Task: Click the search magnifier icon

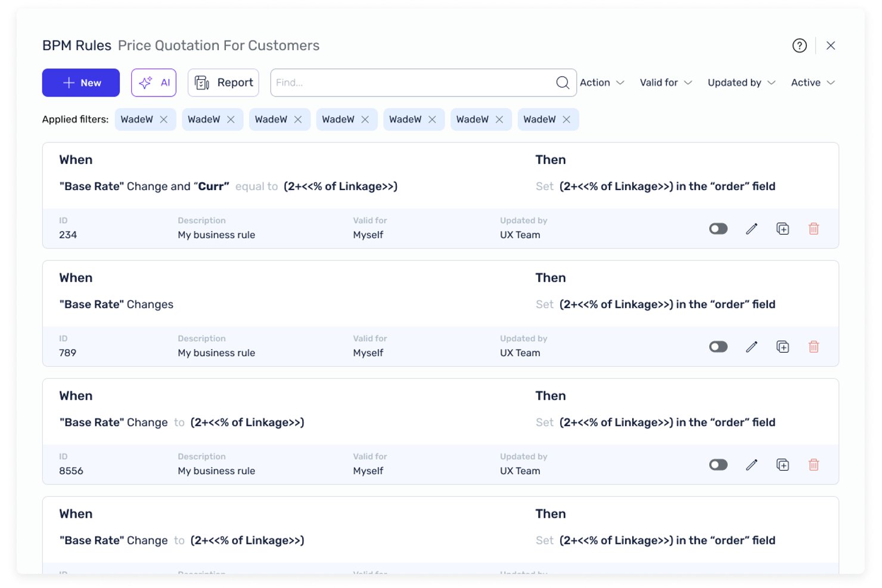Action: 563,83
